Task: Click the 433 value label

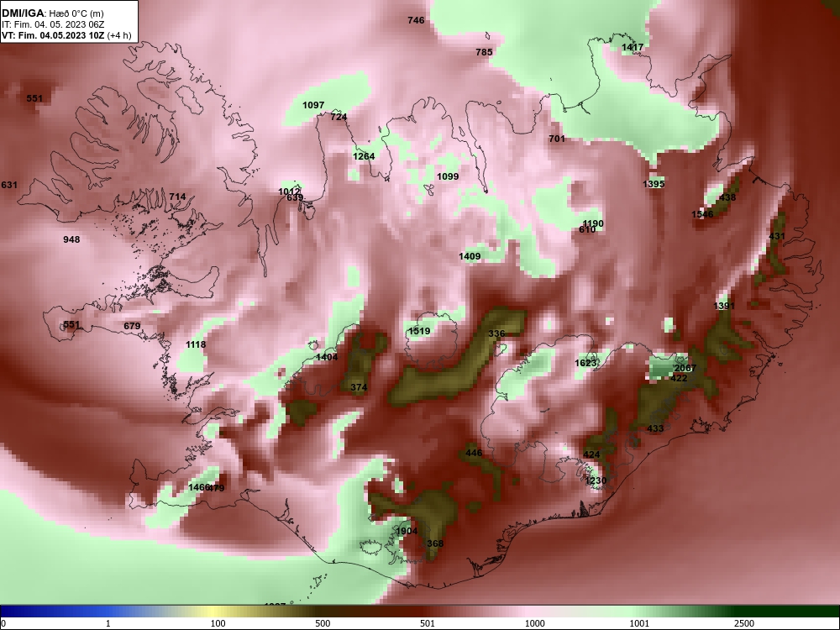Action: click(655, 428)
